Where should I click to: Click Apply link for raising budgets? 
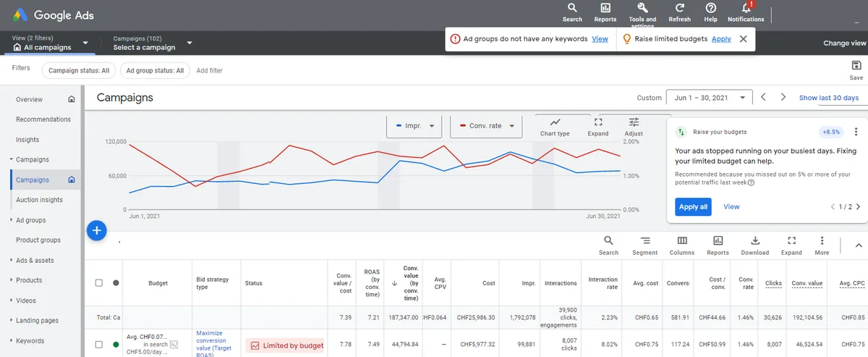click(x=721, y=39)
